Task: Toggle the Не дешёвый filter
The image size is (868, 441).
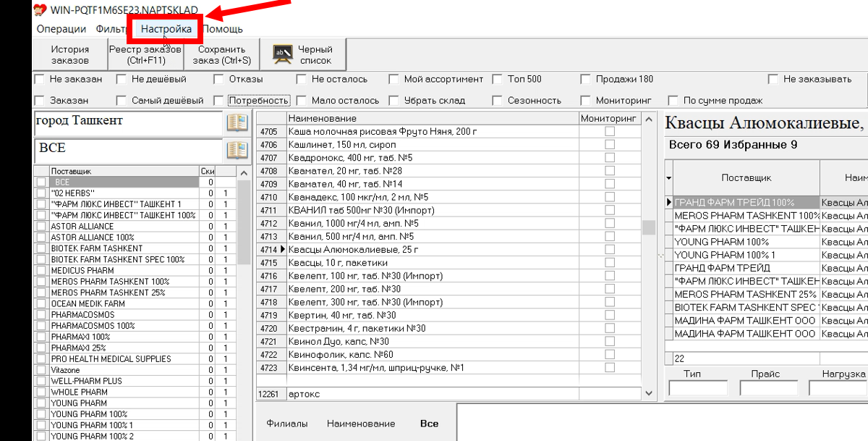Action: (x=121, y=79)
